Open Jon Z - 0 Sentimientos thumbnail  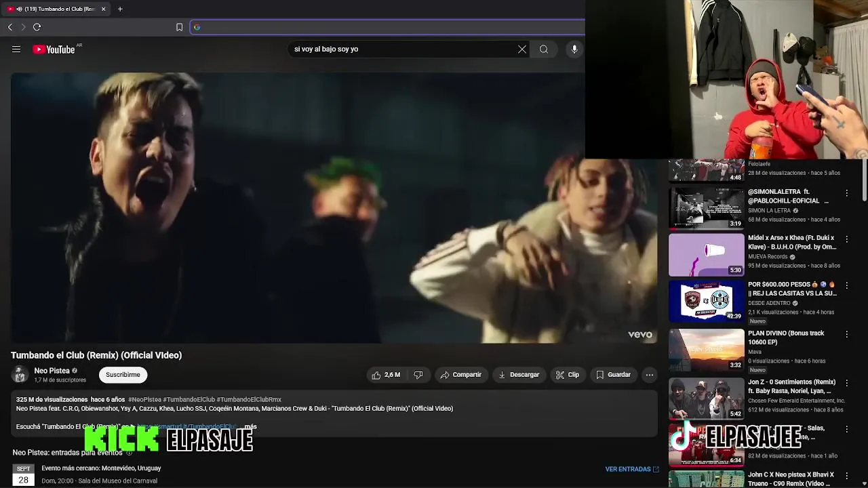click(x=707, y=399)
